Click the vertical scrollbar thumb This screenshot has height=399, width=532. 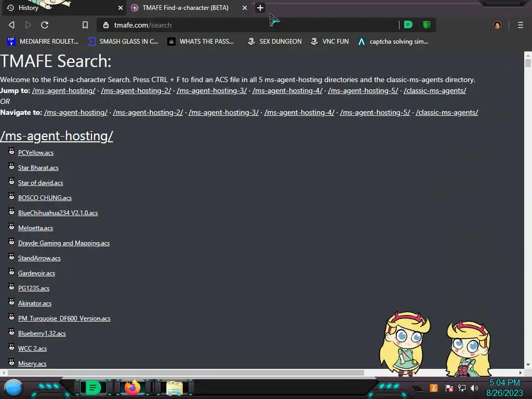click(x=528, y=63)
